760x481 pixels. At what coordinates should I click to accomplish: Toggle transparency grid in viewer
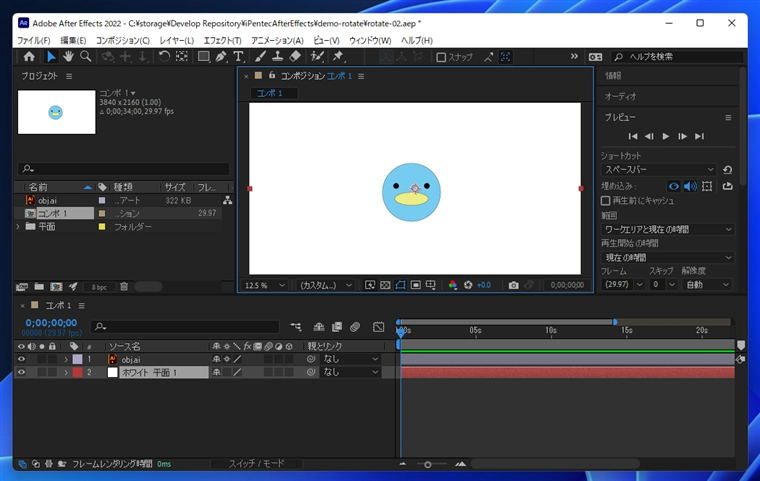(385, 285)
